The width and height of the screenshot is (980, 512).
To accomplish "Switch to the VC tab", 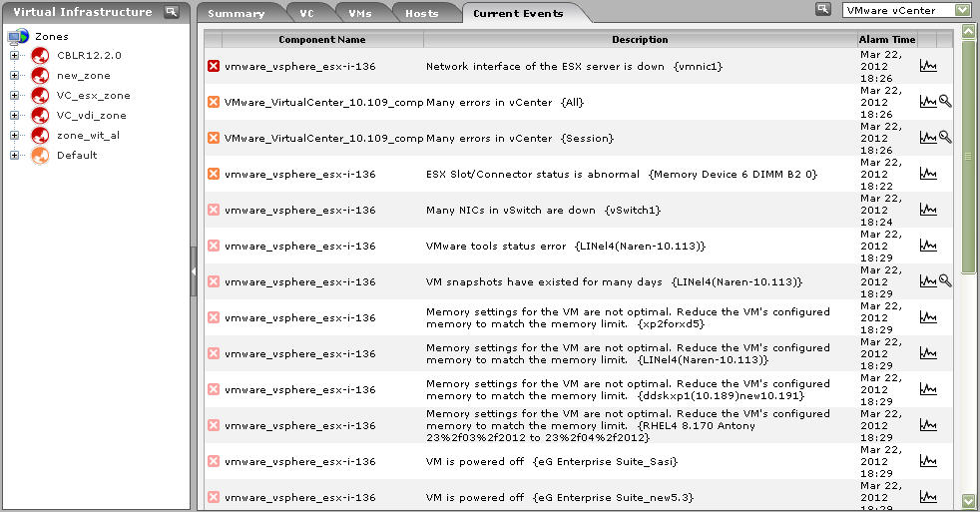I will (x=307, y=13).
